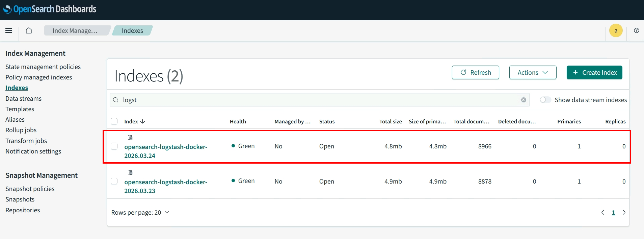Open State management policies

(43, 67)
